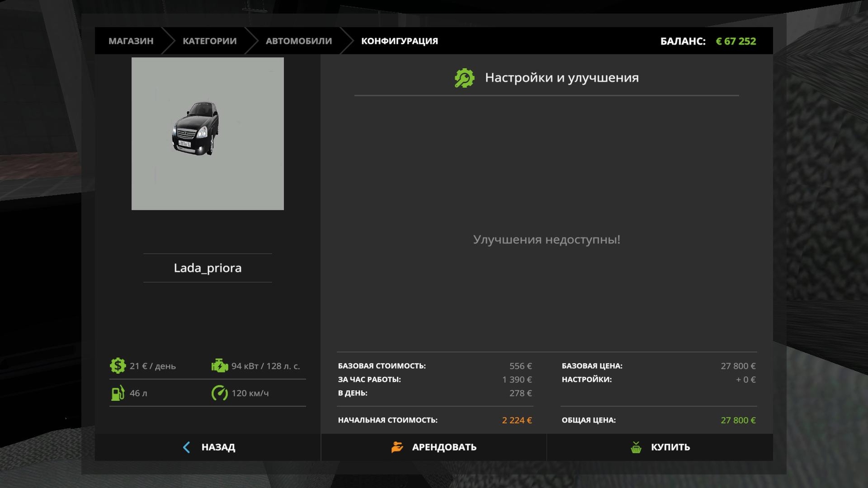This screenshot has width=868, height=488.
Task: Return to the Автомобили breadcrumb
Action: click(298, 41)
